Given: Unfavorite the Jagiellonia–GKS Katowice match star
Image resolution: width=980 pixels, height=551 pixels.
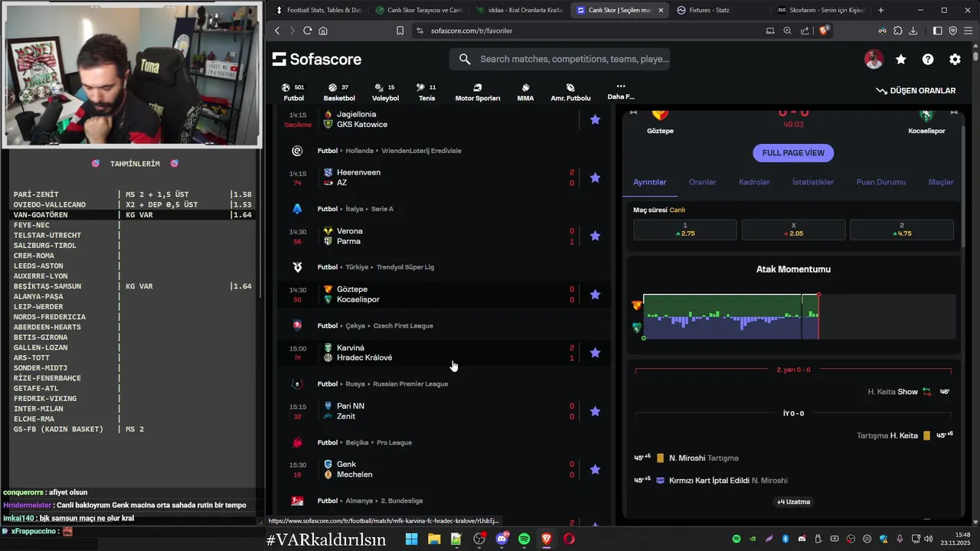Looking at the screenshot, I should (595, 119).
